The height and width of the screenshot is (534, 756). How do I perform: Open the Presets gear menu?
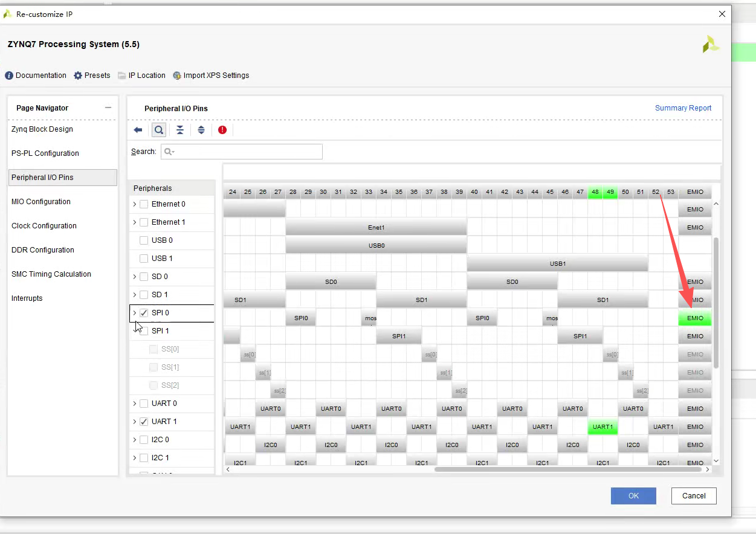pos(92,76)
